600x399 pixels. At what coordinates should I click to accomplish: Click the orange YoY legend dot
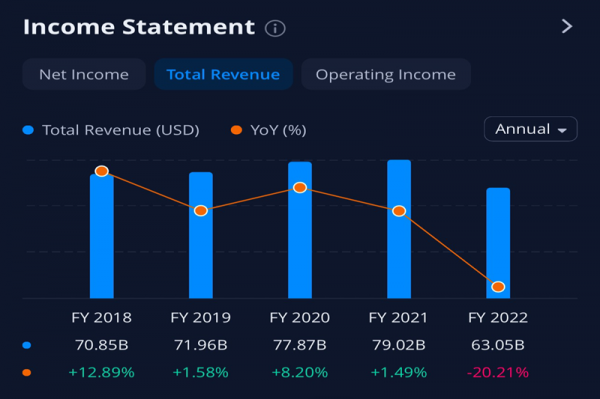coord(236,130)
